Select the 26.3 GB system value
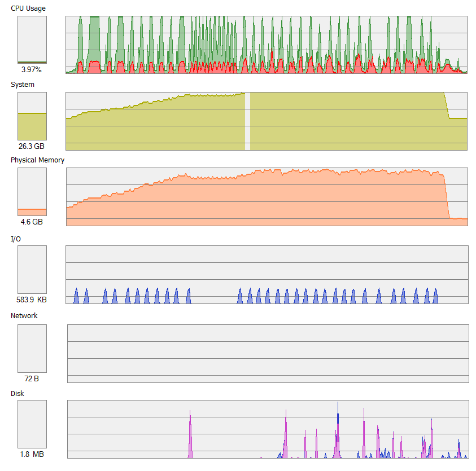Screen dimensions: 476x471 32,147
